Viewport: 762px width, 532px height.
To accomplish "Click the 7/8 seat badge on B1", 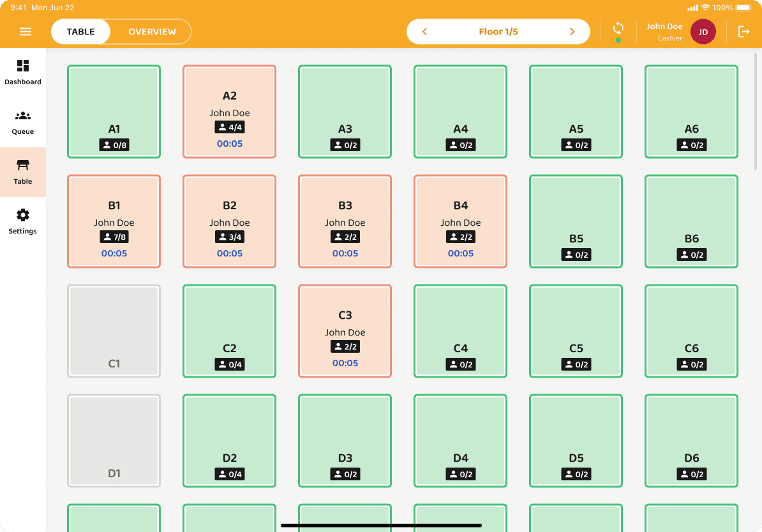I will tap(114, 237).
